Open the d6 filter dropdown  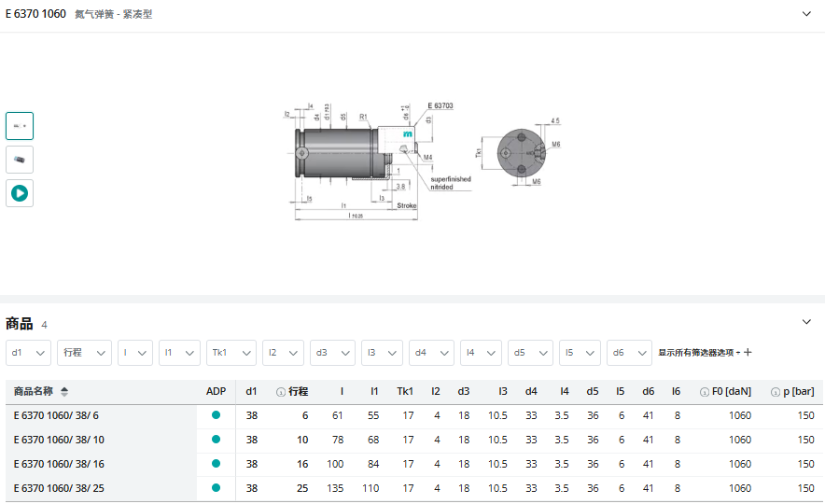tap(629, 353)
